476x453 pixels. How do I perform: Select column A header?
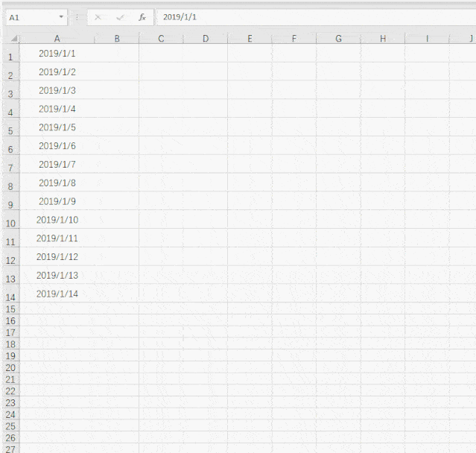(57, 39)
